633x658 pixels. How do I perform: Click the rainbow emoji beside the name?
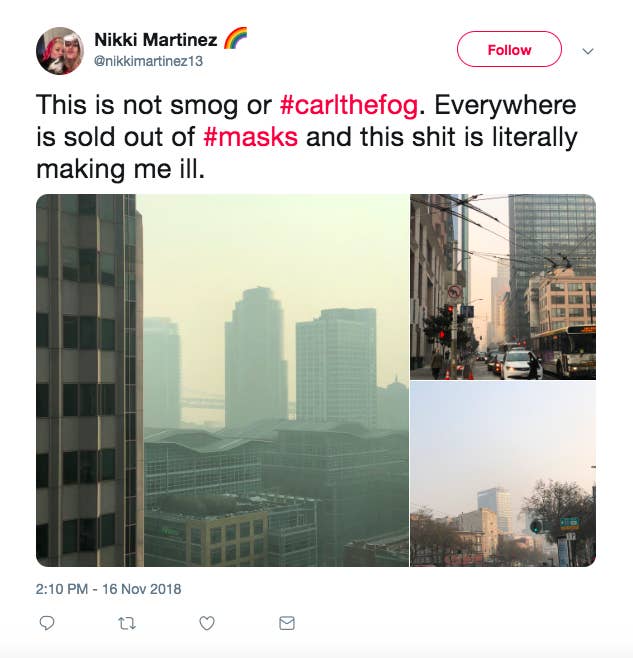click(235, 39)
